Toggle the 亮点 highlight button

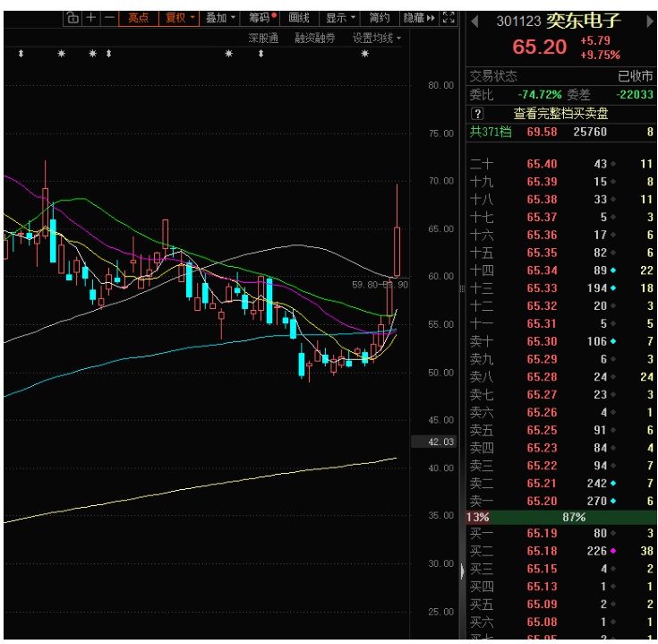point(138,17)
